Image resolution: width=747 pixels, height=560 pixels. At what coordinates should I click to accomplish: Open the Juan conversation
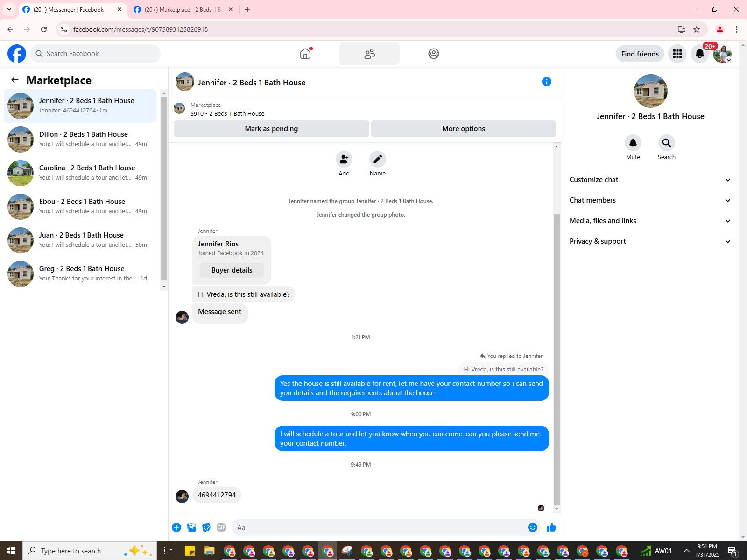coord(80,240)
